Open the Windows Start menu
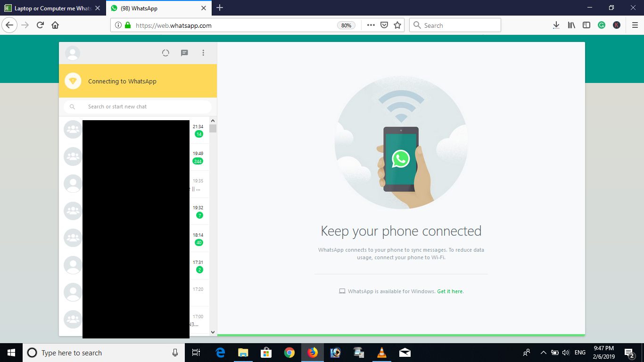644x362 pixels. [x=11, y=353]
